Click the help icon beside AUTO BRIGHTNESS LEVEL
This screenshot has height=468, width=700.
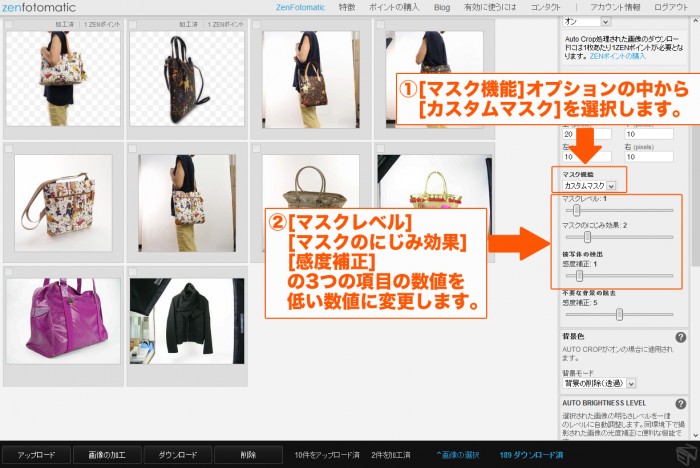(681, 402)
